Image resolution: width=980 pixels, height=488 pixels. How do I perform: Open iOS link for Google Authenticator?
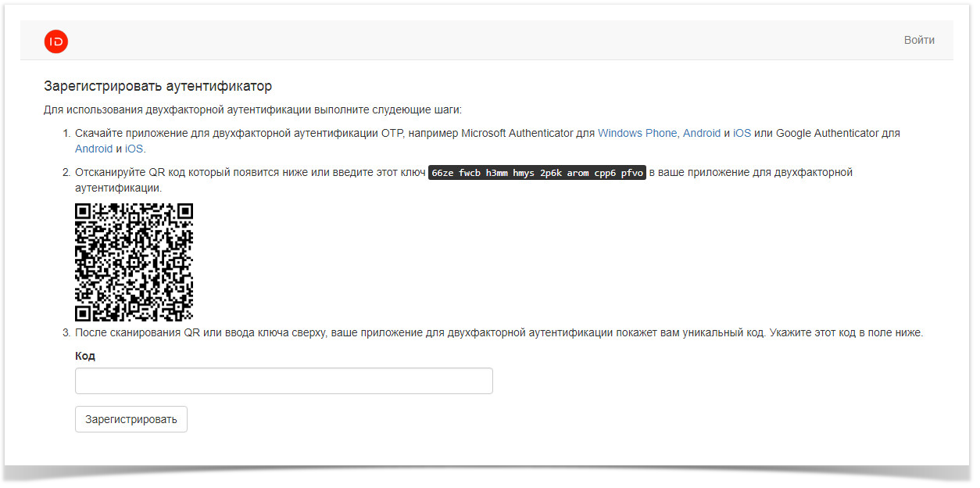click(134, 149)
